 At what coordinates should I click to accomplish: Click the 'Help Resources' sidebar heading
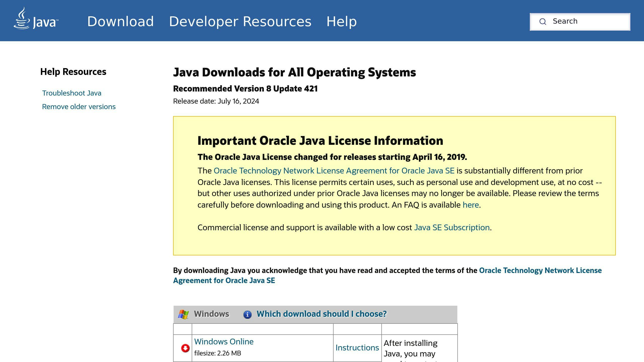73,72
